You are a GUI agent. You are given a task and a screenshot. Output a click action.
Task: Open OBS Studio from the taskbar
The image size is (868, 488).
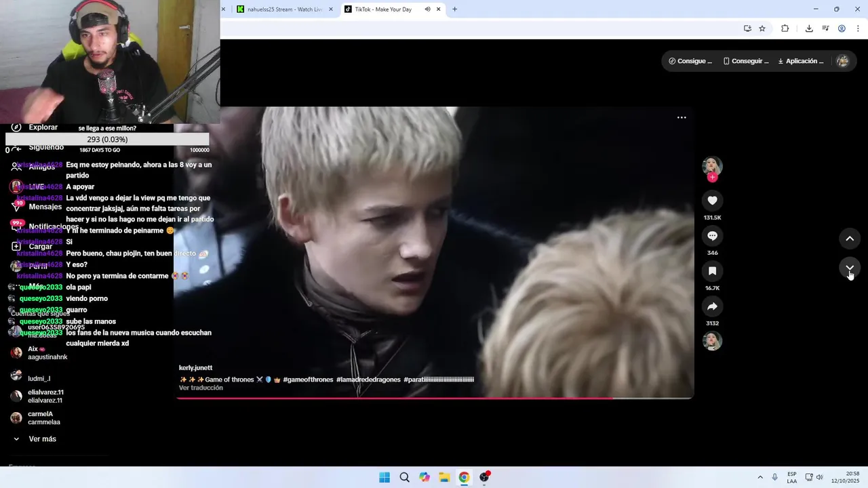pos(484,477)
